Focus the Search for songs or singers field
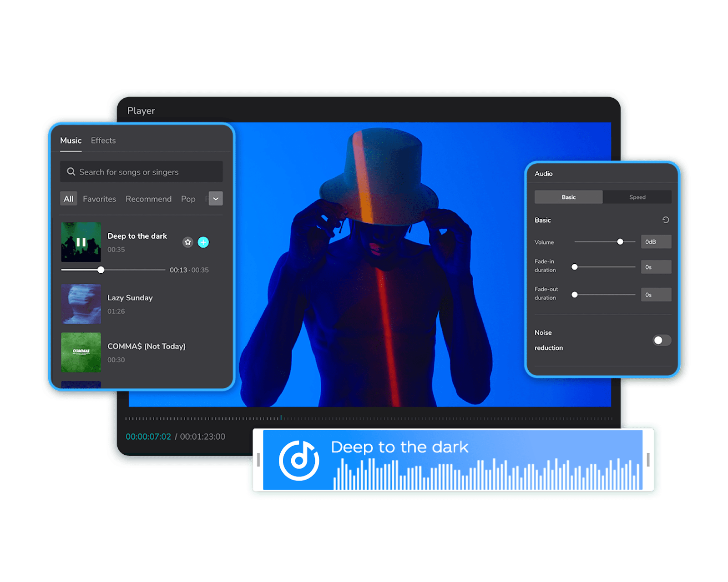 pos(142,171)
